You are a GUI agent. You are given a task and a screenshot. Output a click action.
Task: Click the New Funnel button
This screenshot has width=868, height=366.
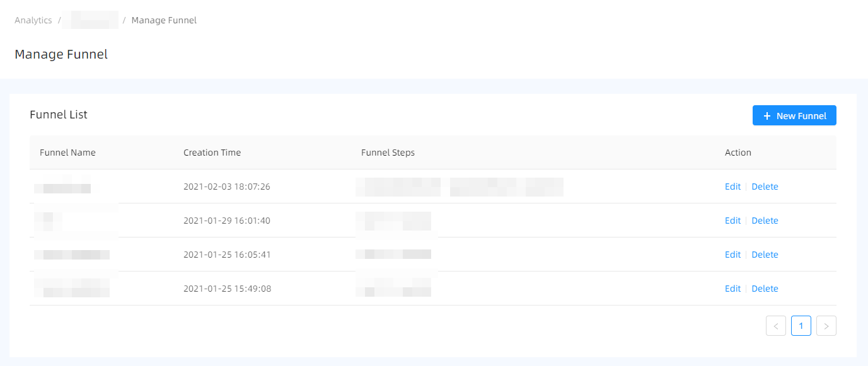(x=794, y=115)
